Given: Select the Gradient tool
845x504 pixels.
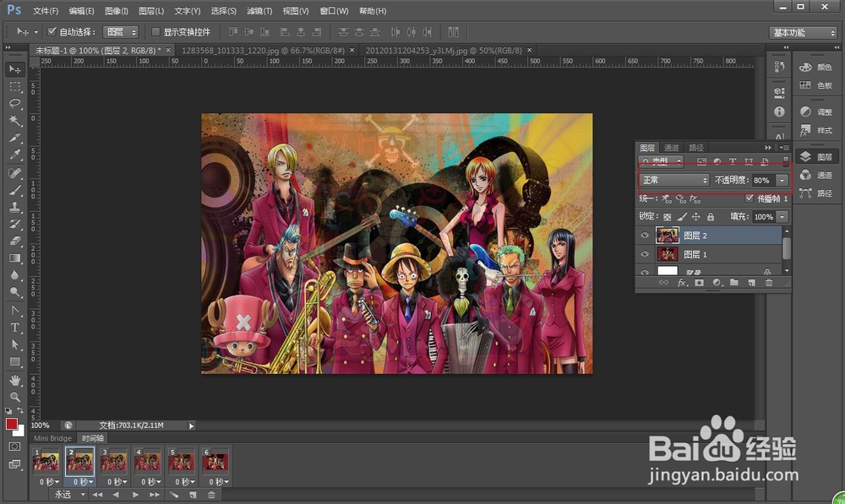Looking at the screenshot, I should pyautogui.click(x=14, y=258).
